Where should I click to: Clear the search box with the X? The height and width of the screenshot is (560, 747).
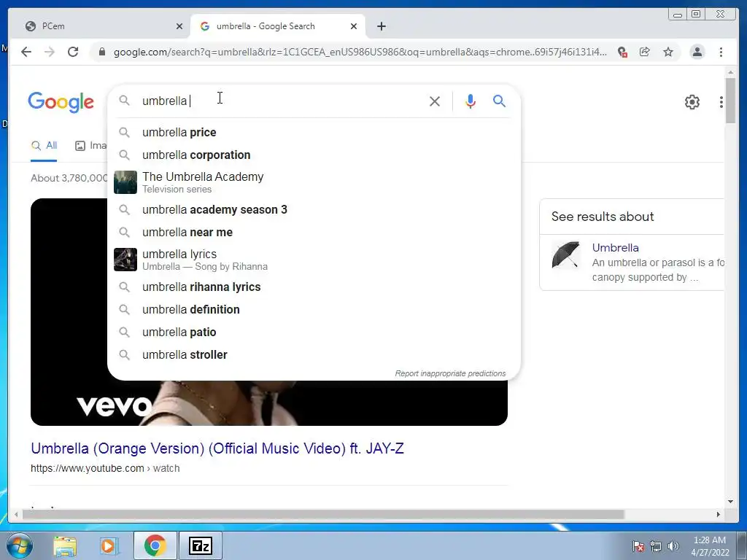point(435,101)
